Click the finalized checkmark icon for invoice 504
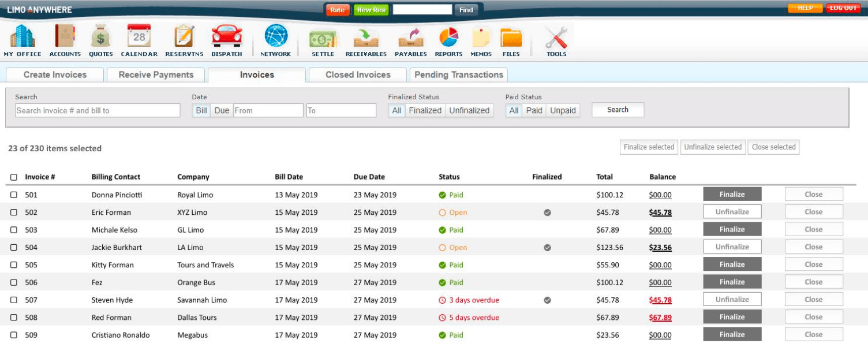 click(x=547, y=248)
